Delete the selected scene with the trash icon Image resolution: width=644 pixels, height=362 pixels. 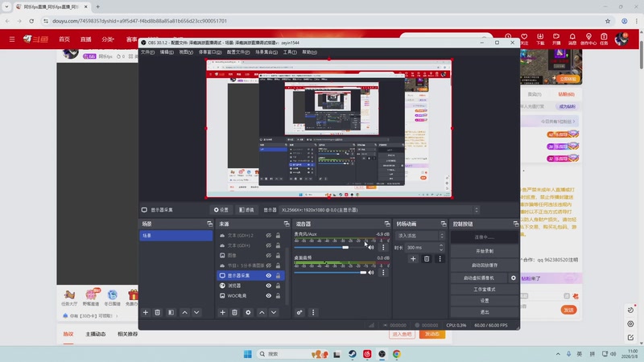pyautogui.click(x=157, y=312)
